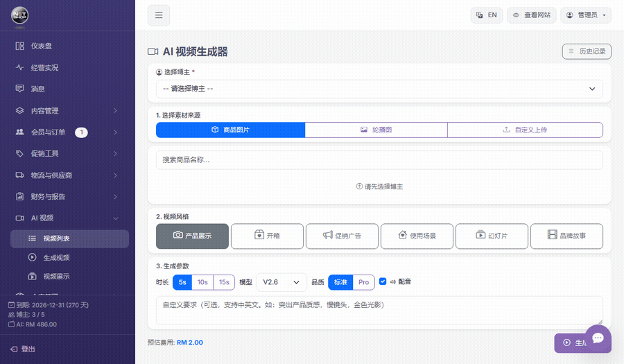Click the 会员与订单 people icon
Image resolution: width=624 pixels, height=364 pixels.
[x=19, y=132]
